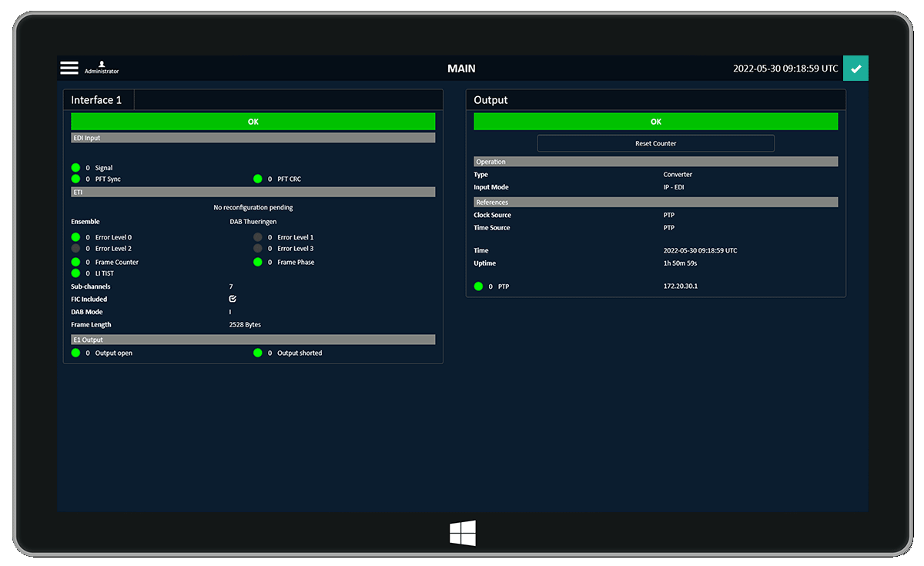This screenshot has width=924, height=566.
Task: Click the Frame Phase status indicator
Action: pyautogui.click(x=258, y=263)
